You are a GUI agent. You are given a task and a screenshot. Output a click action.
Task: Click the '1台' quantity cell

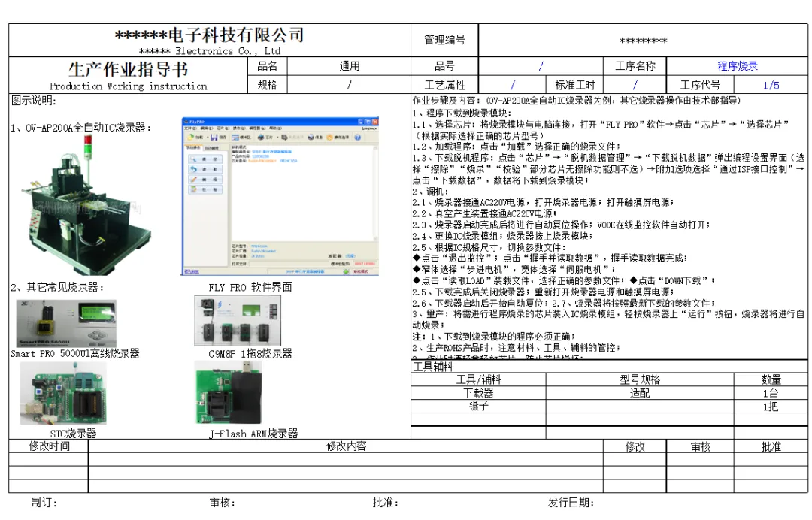tap(771, 393)
